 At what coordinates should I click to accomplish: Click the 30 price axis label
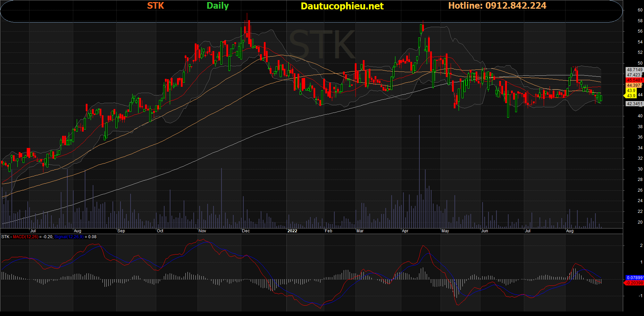click(x=640, y=169)
